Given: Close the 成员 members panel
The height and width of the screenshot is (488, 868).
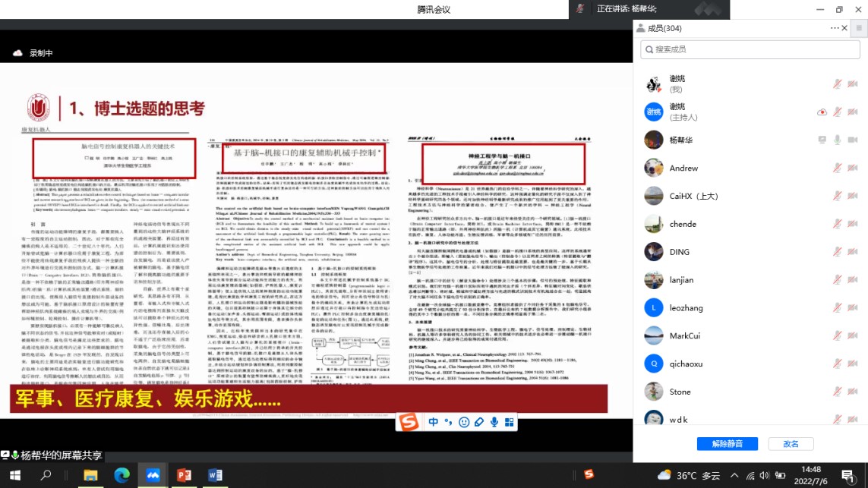Looking at the screenshot, I should 845,28.
